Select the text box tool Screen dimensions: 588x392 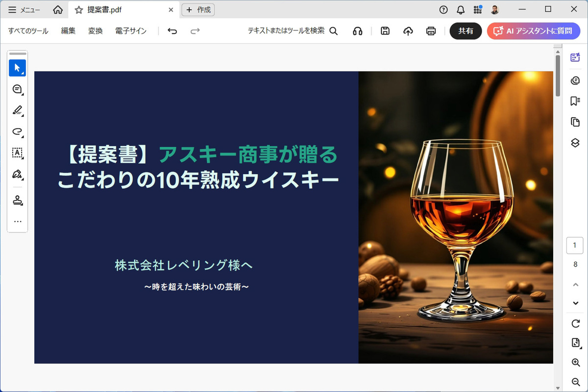click(x=17, y=153)
